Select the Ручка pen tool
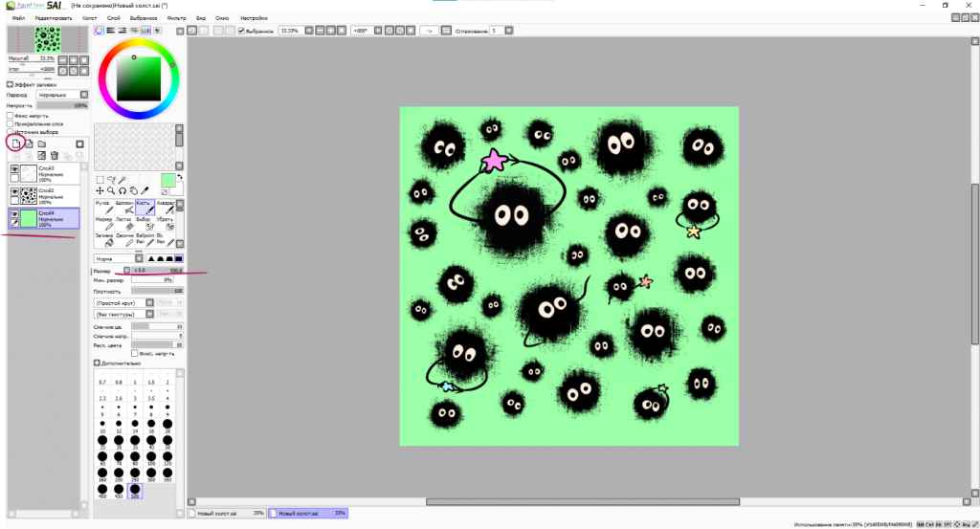Viewport: 980px width, 529px height. (x=103, y=208)
